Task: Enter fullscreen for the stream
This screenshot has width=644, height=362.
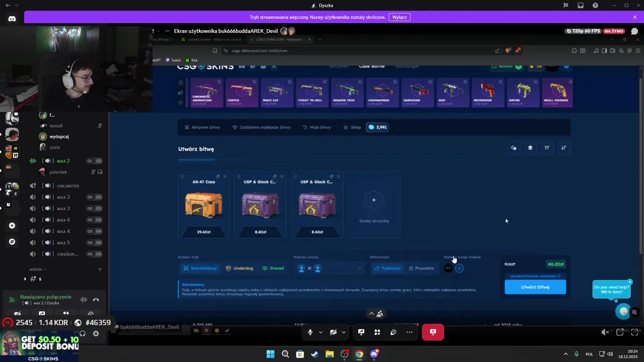Action: pyautogui.click(x=634, y=332)
